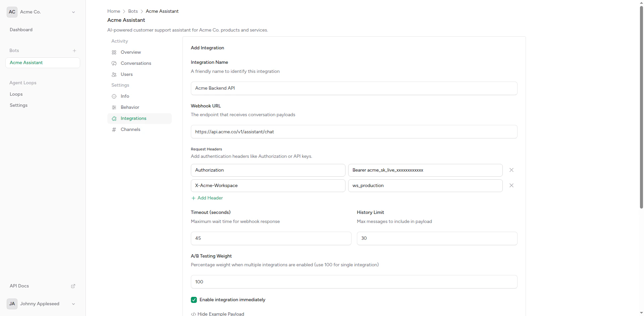Focus the Webhook URL input field
Image resolution: width=644 pixels, height=316 pixels.
click(354, 132)
